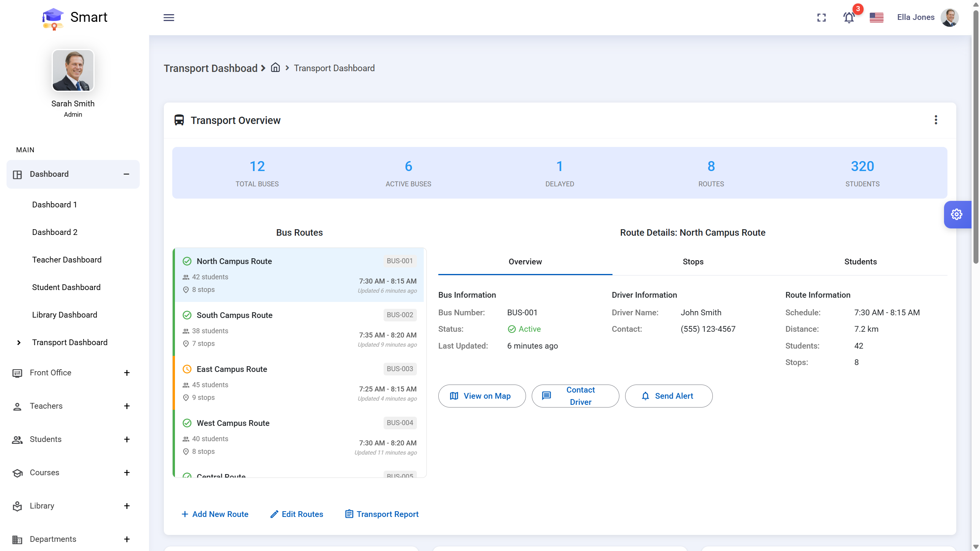Toggle fullscreen mode icon
Image resolution: width=980 pixels, height=551 pixels.
tap(822, 18)
